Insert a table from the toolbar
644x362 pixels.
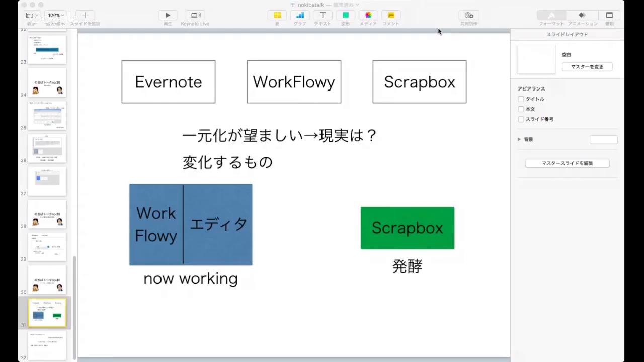click(277, 16)
